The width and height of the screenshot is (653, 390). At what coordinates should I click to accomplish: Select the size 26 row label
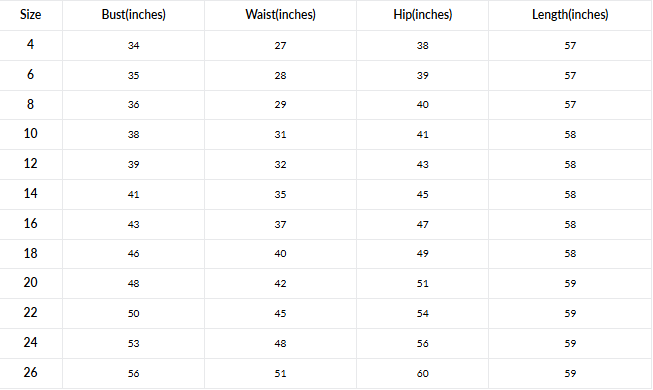(x=30, y=372)
